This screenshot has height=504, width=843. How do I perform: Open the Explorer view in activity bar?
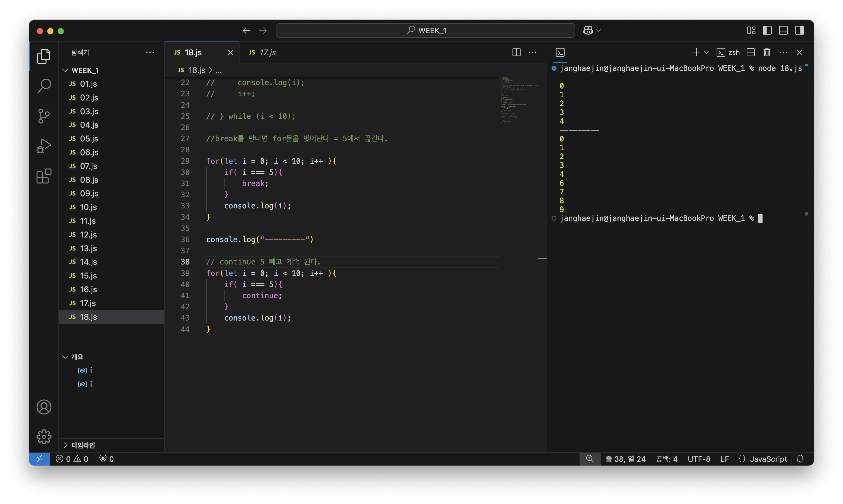(44, 56)
